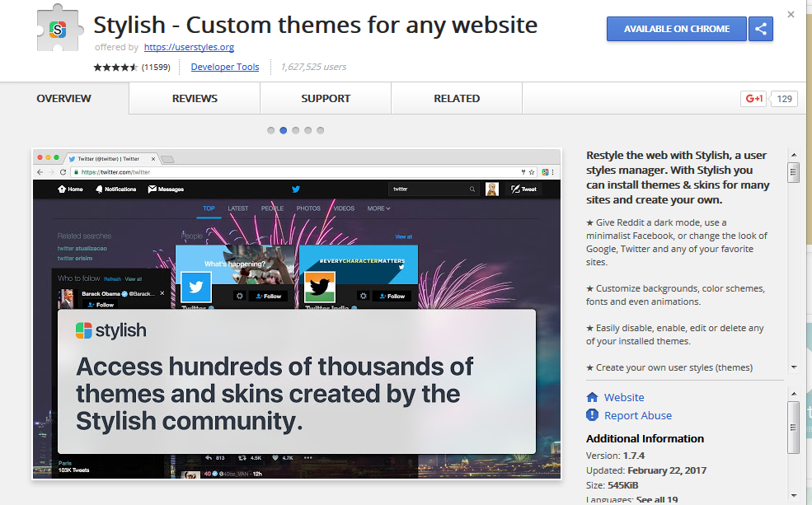Screen dimensions: 812x505
Task: Click the share icon button
Action: click(x=761, y=29)
